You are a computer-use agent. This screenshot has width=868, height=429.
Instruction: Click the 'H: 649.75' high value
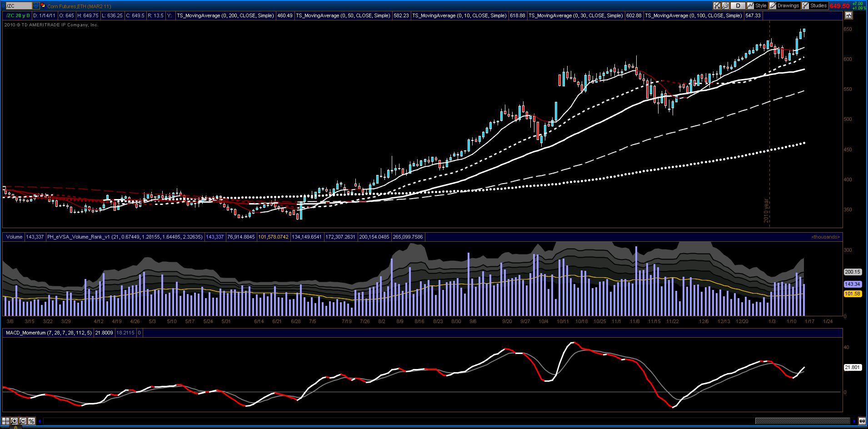coord(88,15)
